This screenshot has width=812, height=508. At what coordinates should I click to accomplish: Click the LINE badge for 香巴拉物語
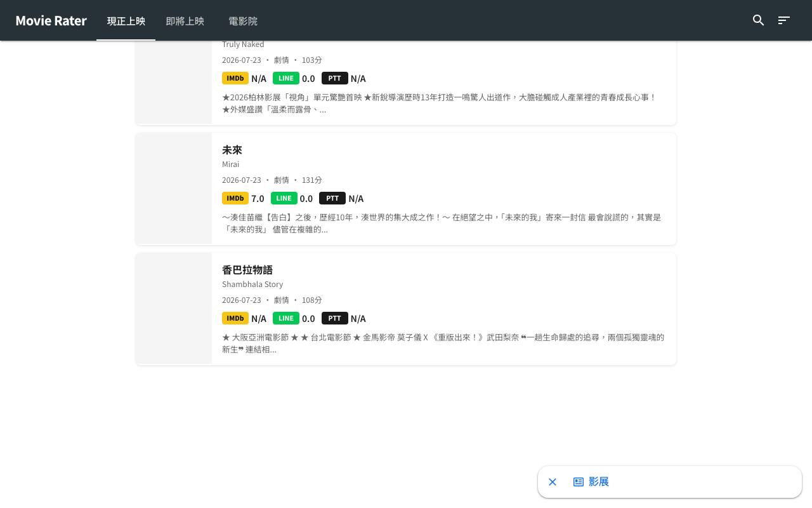pyautogui.click(x=286, y=318)
